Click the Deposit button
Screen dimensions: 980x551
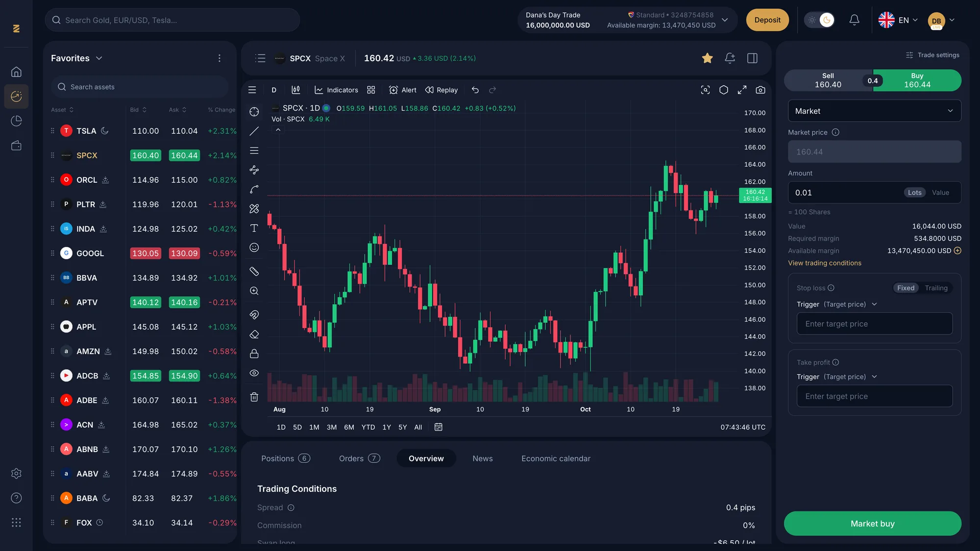767,20
